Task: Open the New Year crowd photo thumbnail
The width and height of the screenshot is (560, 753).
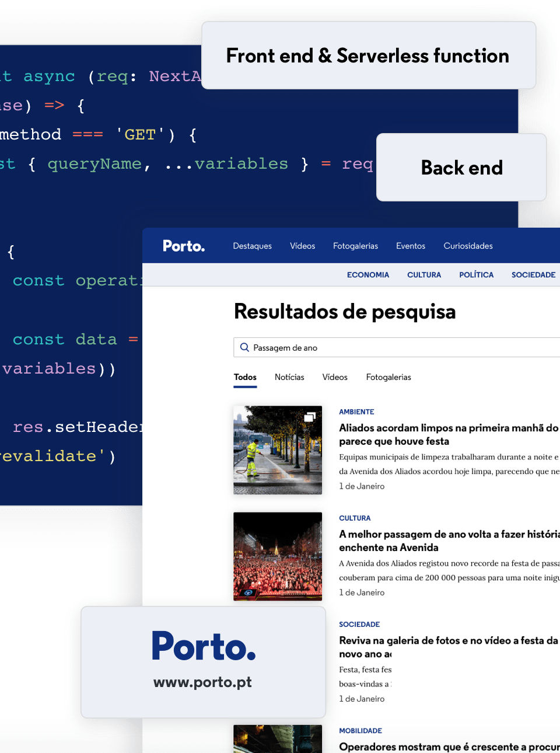Action: [x=277, y=556]
